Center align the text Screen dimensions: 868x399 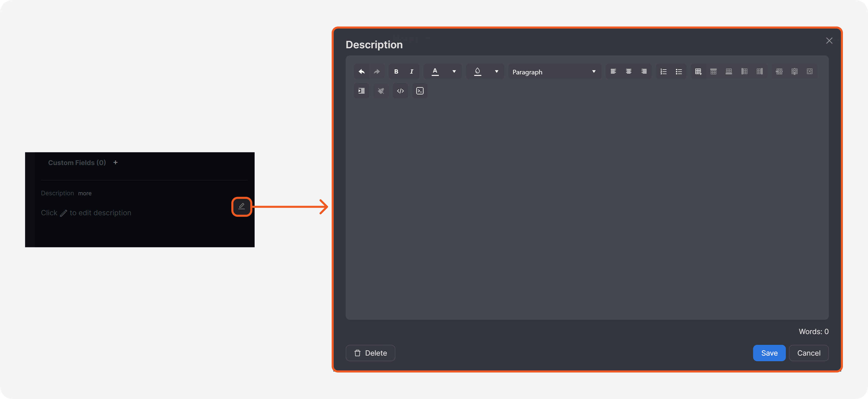point(628,71)
